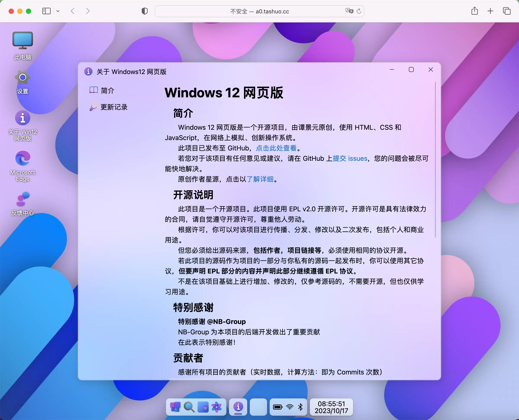The height and width of the screenshot is (420, 519).
Task: Click the Safari address bar
Action: click(259, 11)
